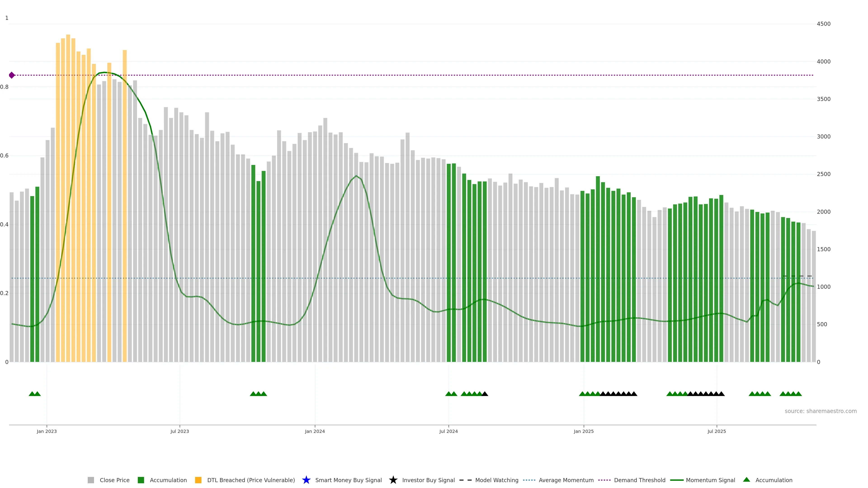Click the first accumulation triangle near Jan 2023
This screenshot has height=488, width=868.
(x=32, y=394)
